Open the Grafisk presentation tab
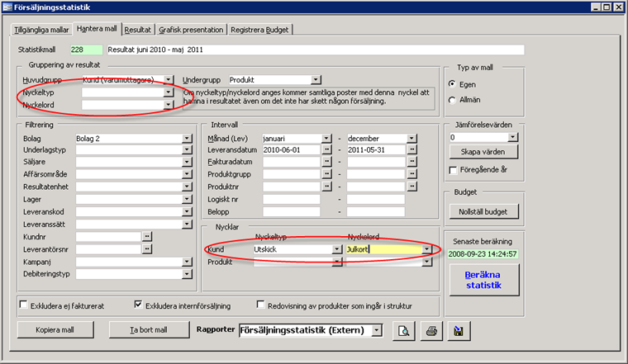This screenshot has height=364, width=628. tap(192, 30)
